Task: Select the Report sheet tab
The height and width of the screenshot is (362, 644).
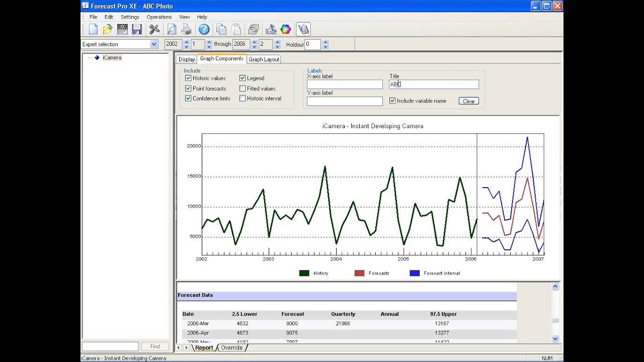Action: 204,348
